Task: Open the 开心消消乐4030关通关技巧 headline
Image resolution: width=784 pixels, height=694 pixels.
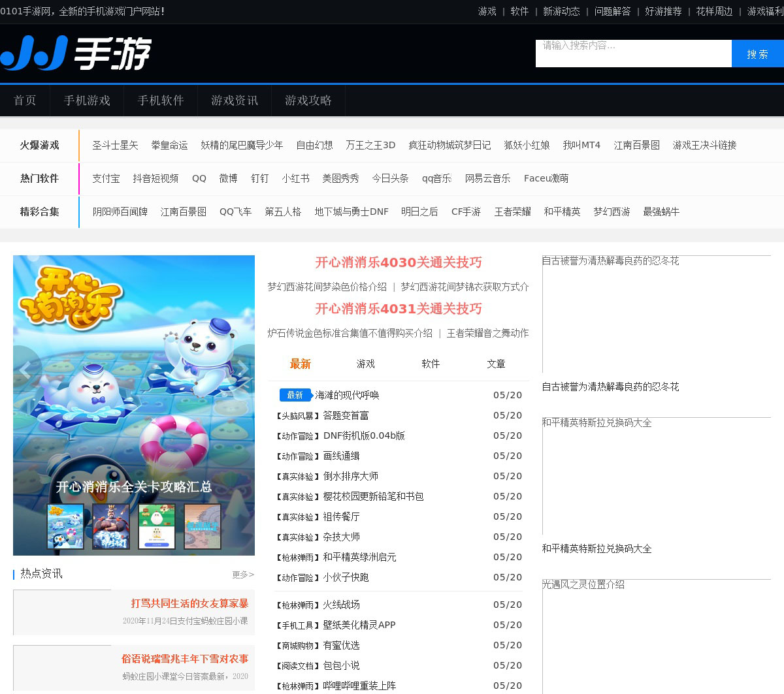Action: coord(398,262)
